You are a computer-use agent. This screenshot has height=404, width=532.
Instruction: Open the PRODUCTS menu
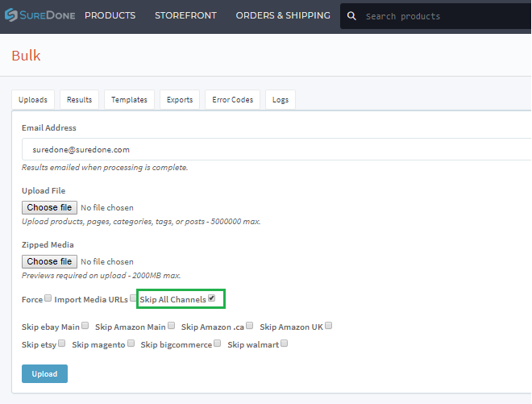110,15
